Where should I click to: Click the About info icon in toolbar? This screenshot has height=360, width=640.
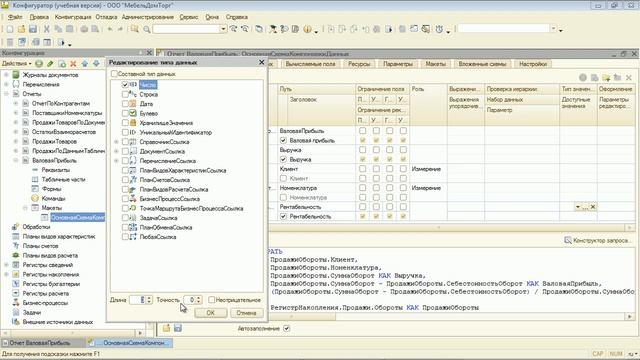click(307, 29)
